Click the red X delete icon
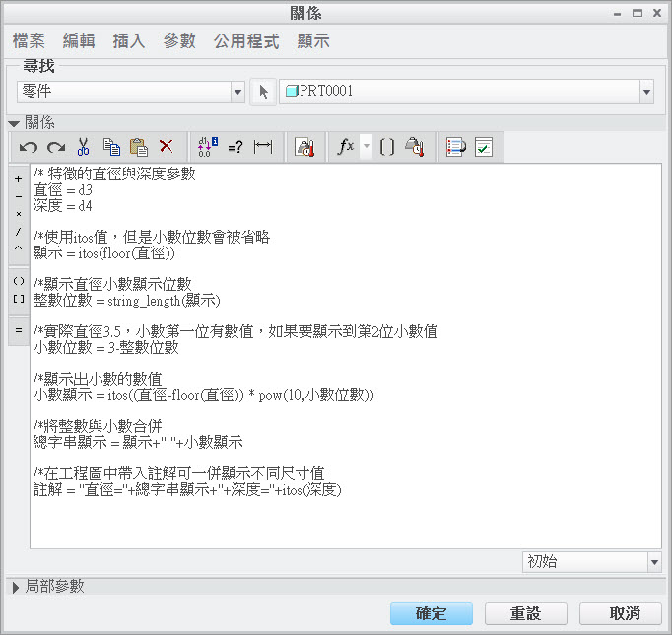 tap(167, 146)
